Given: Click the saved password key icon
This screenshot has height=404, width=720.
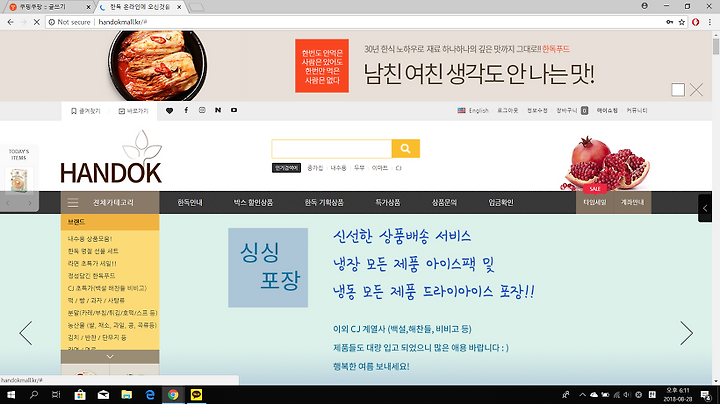Looking at the screenshot, I should tap(669, 22).
